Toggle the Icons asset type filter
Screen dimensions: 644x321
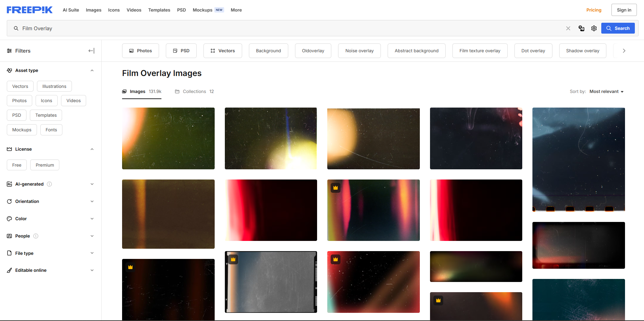[x=46, y=101]
